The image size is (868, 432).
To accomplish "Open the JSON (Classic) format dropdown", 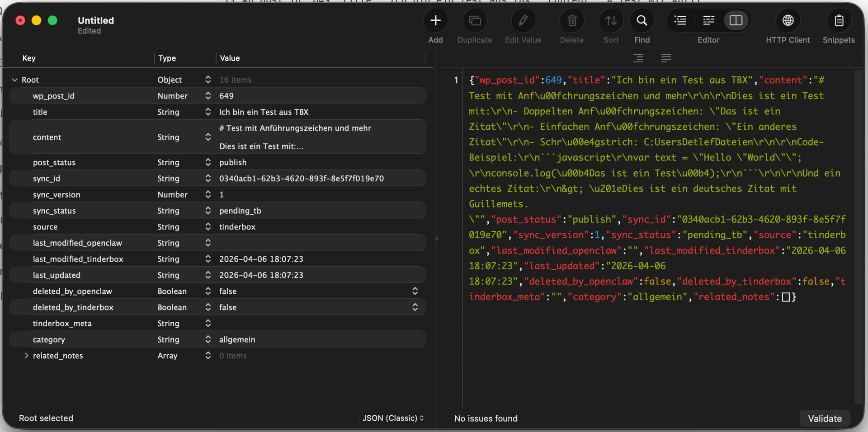I will pyautogui.click(x=393, y=418).
